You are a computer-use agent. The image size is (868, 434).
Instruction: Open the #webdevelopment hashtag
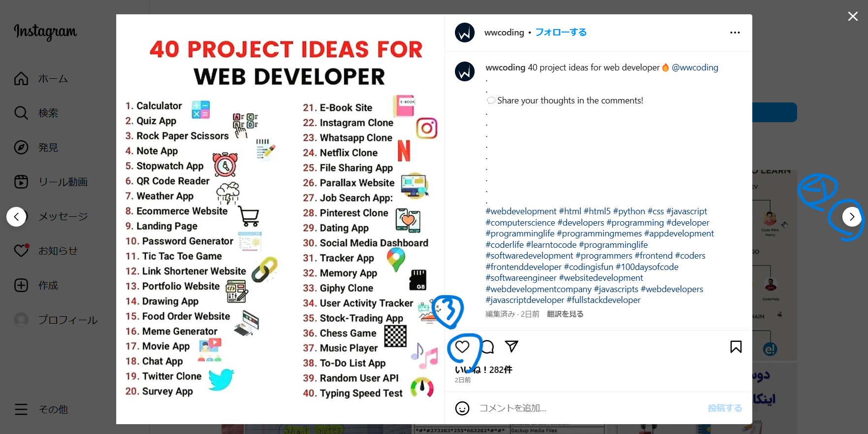521,211
